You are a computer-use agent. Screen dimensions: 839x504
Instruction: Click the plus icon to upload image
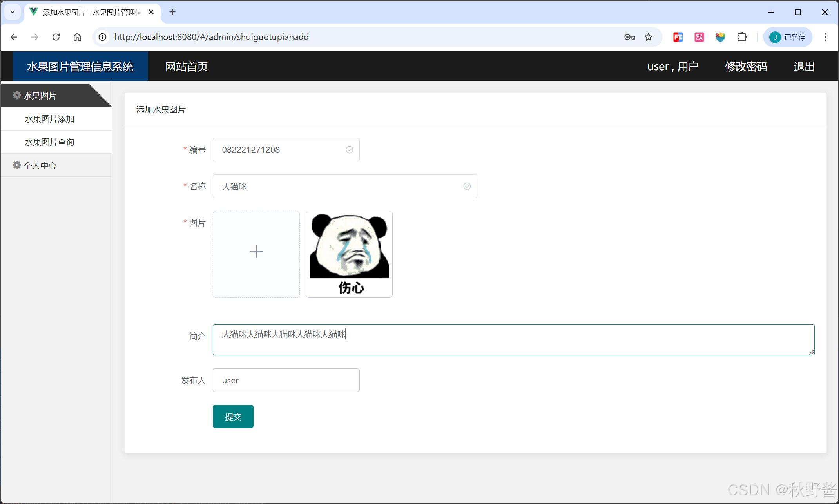[256, 252]
